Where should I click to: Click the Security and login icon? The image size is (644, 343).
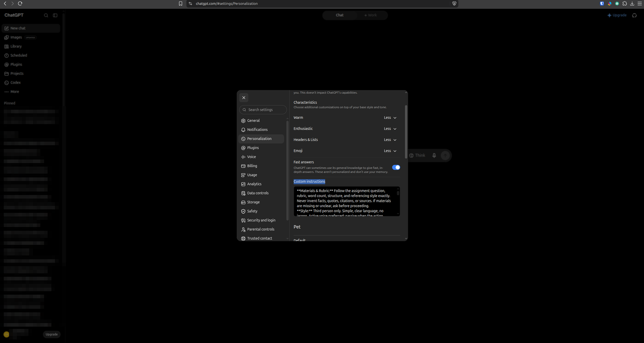coord(243,220)
